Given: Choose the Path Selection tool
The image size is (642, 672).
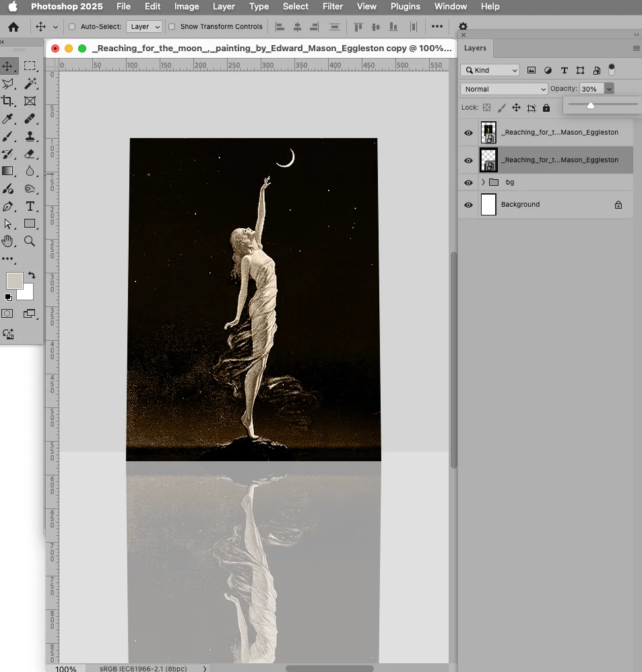Looking at the screenshot, I should click(x=7, y=224).
